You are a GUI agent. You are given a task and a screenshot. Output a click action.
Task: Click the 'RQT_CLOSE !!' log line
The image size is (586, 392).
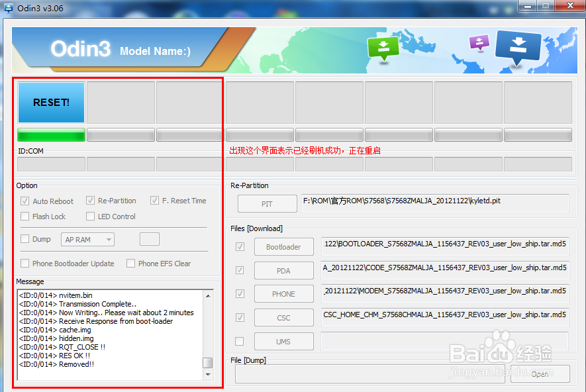(x=62, y=347)
